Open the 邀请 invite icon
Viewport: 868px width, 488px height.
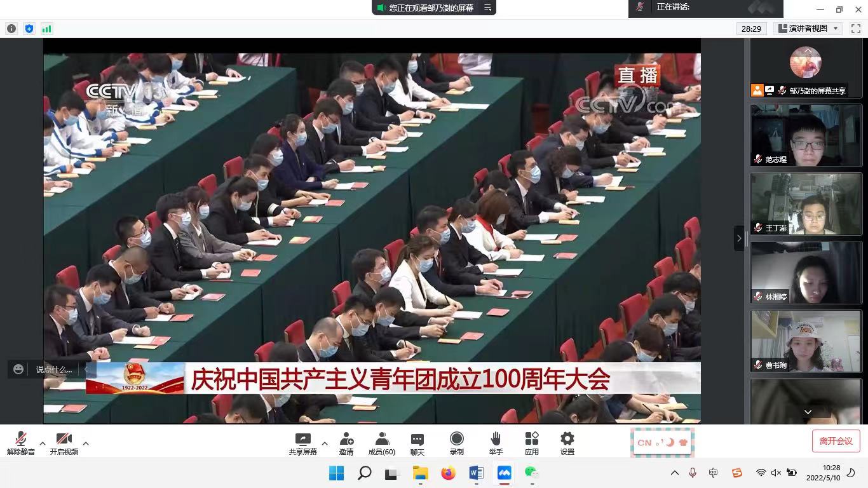click(x=346, y=443)
